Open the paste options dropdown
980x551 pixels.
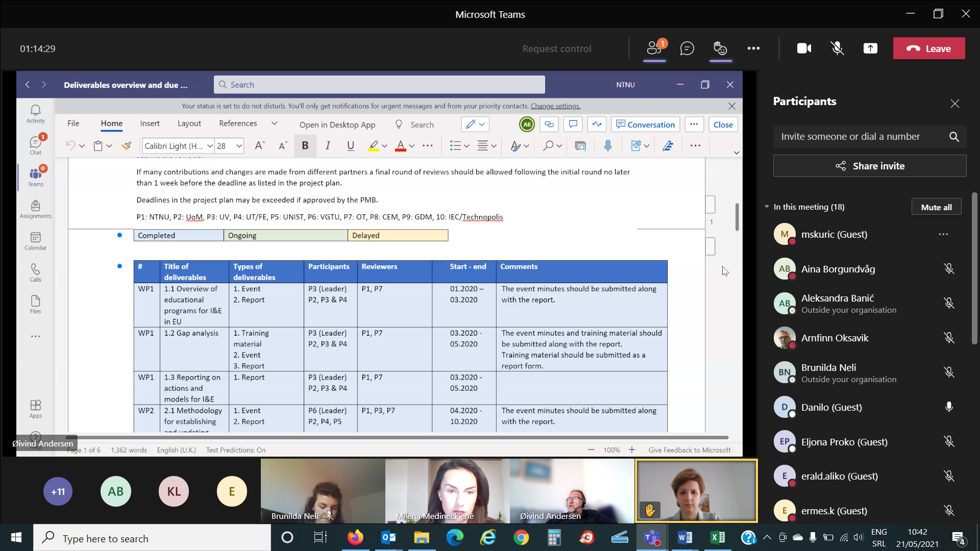[109, 146]
